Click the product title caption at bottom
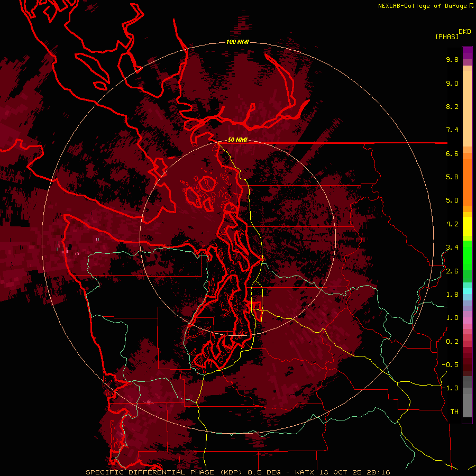Viewport: 476px width, 476px height. coord(237,472)
